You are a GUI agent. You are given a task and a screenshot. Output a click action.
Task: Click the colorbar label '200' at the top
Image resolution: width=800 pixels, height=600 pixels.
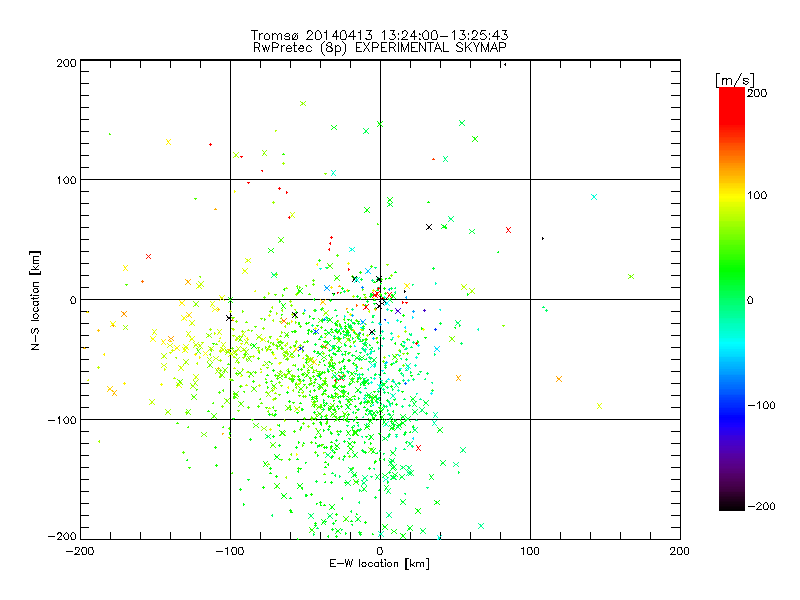pyautogui.click(x=757, y=93)
